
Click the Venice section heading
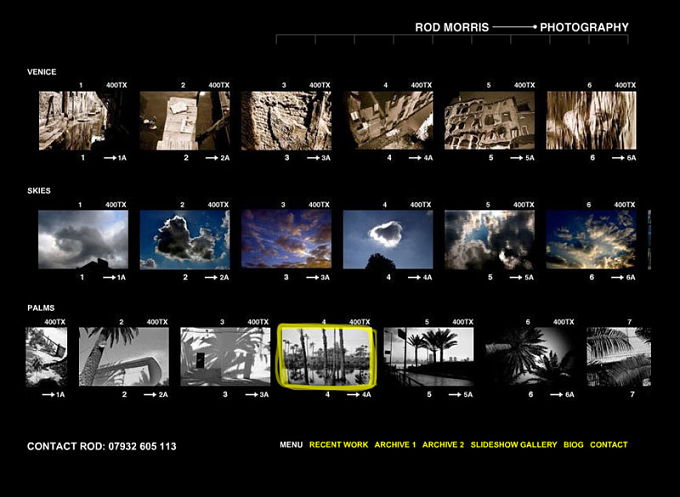[x=42, y=72]
